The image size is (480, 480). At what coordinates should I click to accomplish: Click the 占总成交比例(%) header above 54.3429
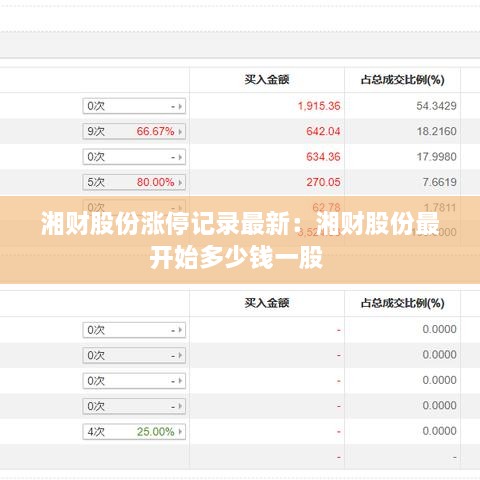tap(402, 80)
